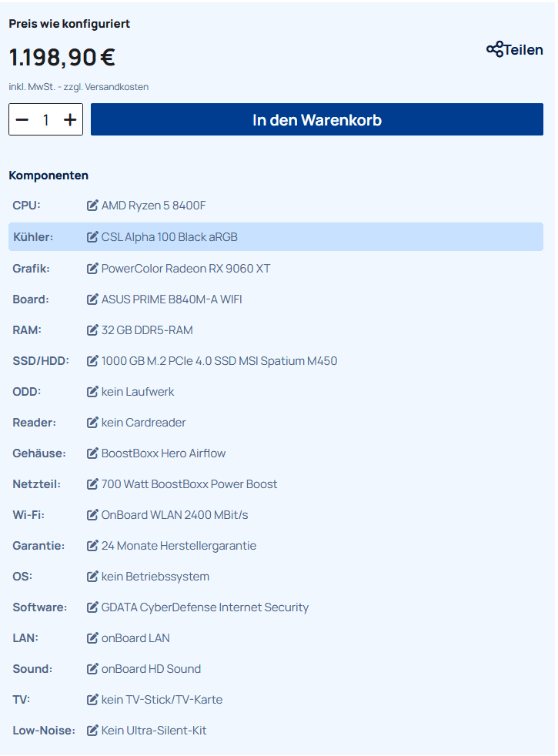Viewport: 558px width, 756px height.
Task: Increase quantity with the plus button
Action: pyautogui.click(x=70, y=119)
